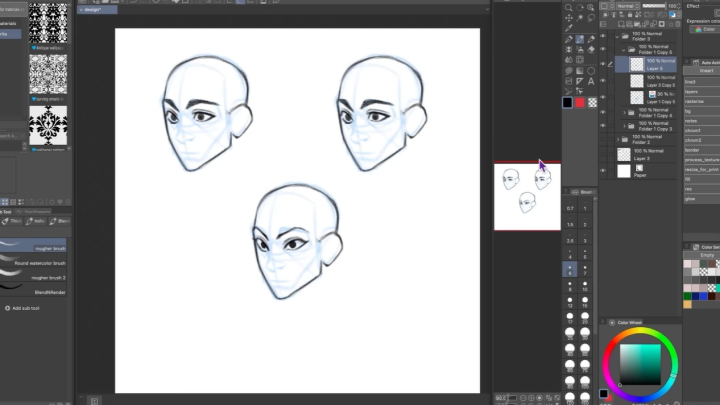The image size is (720, 405).
Task: Toggle visibility of Folder 3
Action: pyautogui.click(x=603, y=35)
